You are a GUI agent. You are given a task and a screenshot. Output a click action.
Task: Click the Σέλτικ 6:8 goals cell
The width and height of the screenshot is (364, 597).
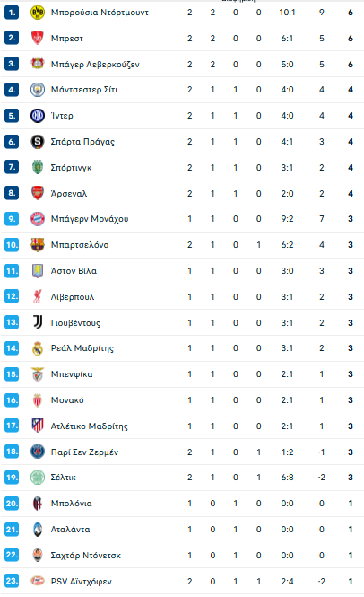[x=287, y=478]
